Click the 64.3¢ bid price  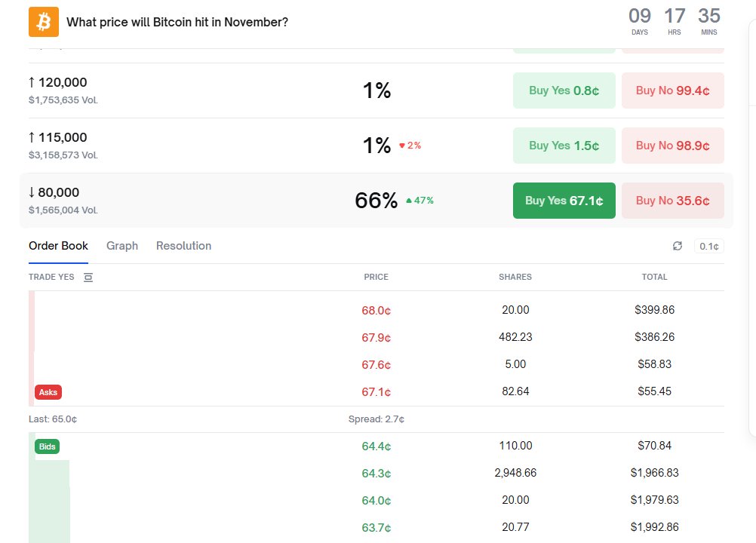pos(376,473)
